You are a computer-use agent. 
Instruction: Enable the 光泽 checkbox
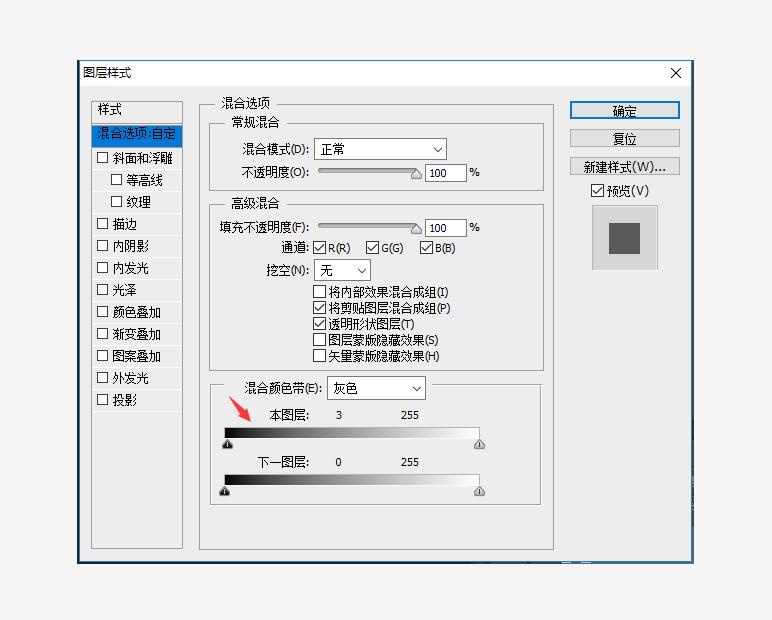click(102, 290)
